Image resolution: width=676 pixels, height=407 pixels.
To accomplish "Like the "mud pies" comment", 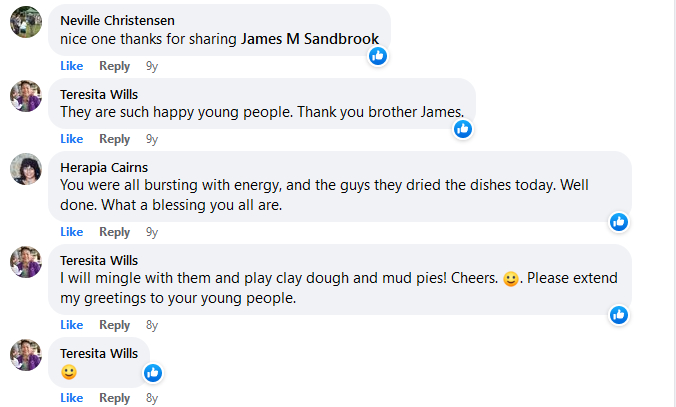I will coord(71,325).
